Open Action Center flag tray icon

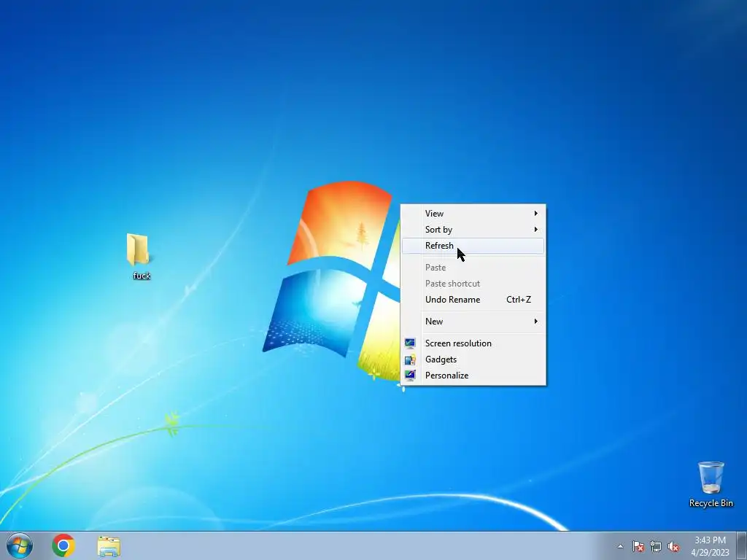click(638, 546)
